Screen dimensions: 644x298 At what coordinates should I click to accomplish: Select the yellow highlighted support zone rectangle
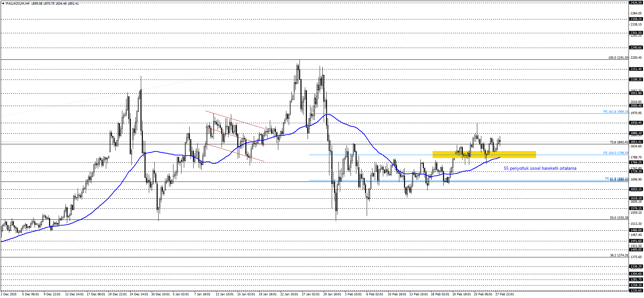pyautogui.click(x=484, y=154)
